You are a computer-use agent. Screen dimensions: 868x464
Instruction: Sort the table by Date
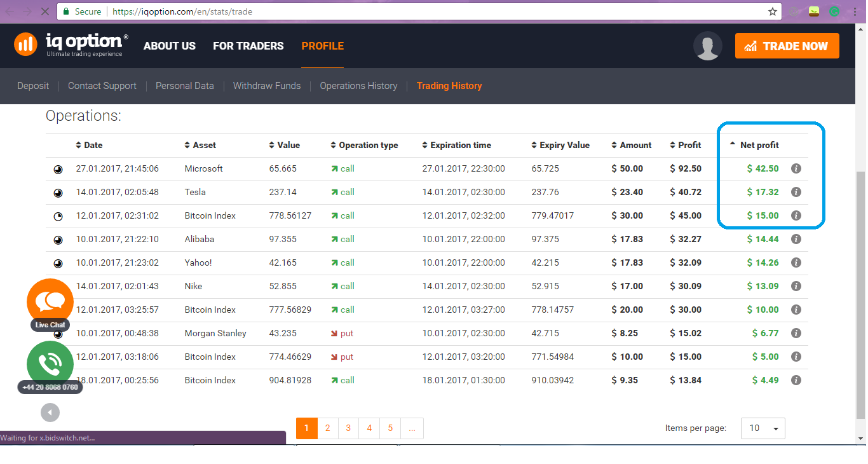pos(89,145)
